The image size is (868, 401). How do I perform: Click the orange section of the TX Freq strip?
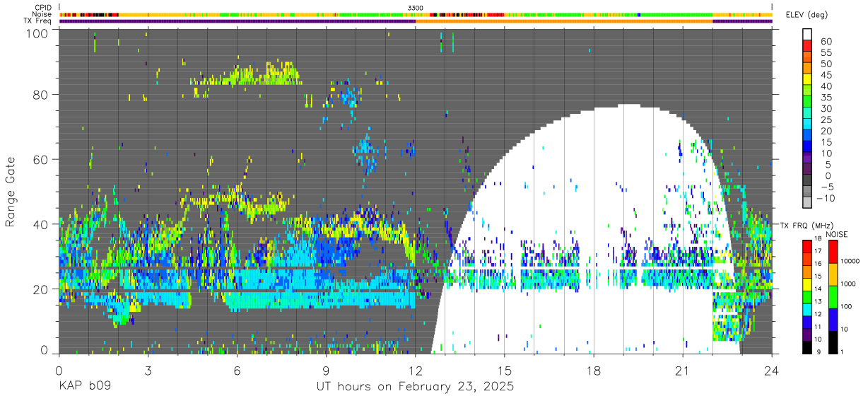point(564,21)
